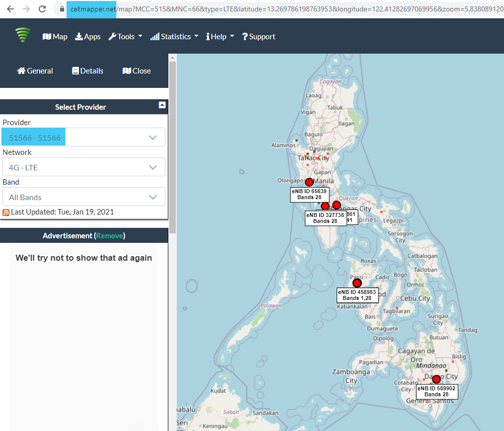
Task: Open the Support page link
Action: [258, 36]
